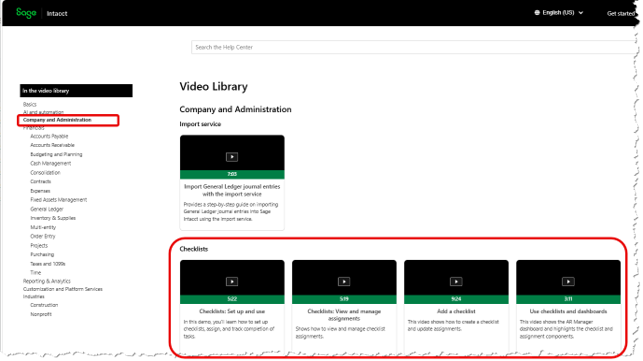Go to Accounts Receivable videos

pyautogui.click(x=52, y=145)
